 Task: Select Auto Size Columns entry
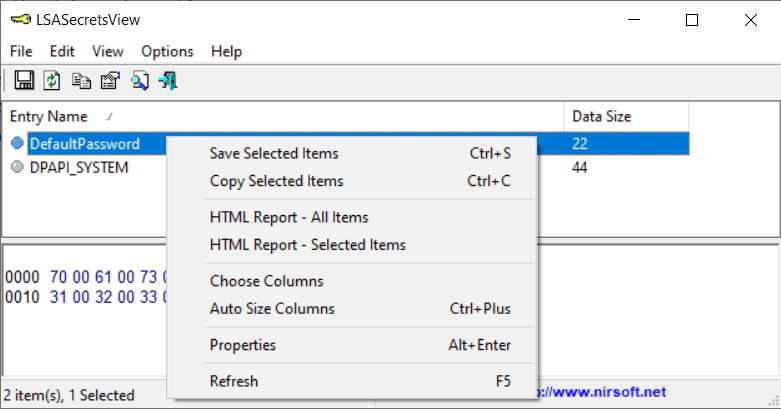[x=352, y=308]
